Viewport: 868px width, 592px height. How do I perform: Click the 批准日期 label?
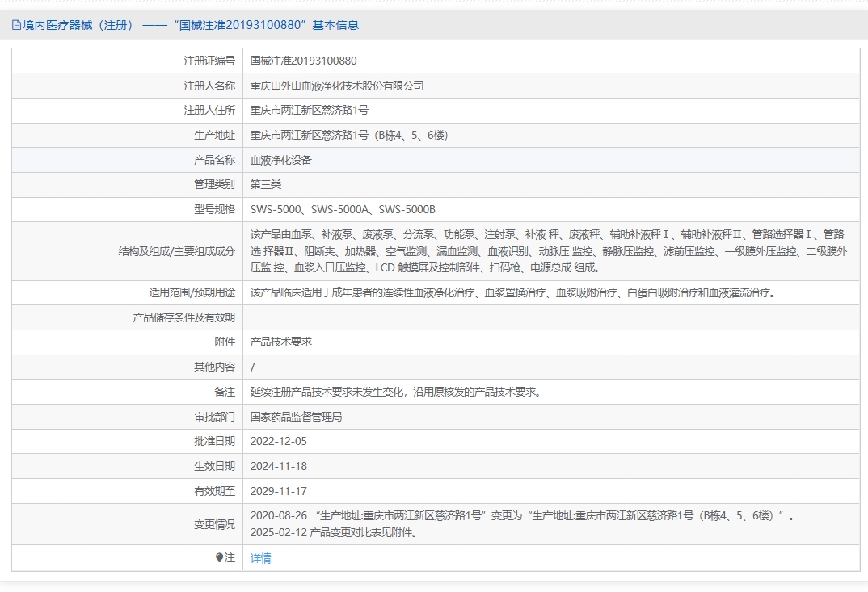coord(214,441)
